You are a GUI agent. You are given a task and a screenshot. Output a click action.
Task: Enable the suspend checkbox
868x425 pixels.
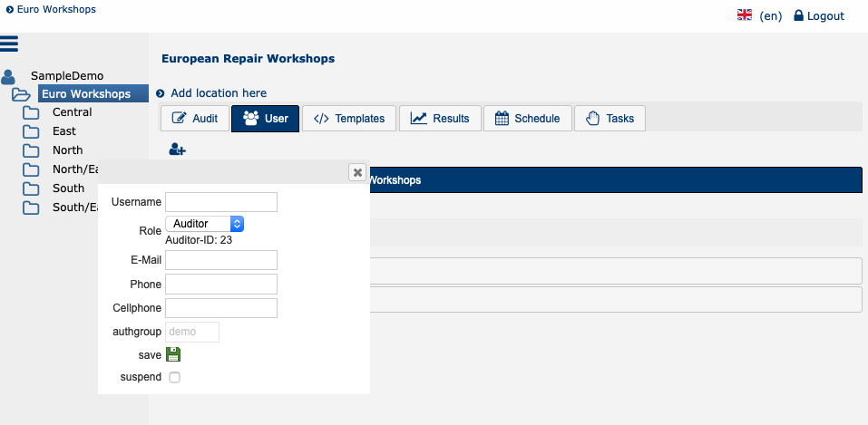pyautogui.click(x=175, y=377)
